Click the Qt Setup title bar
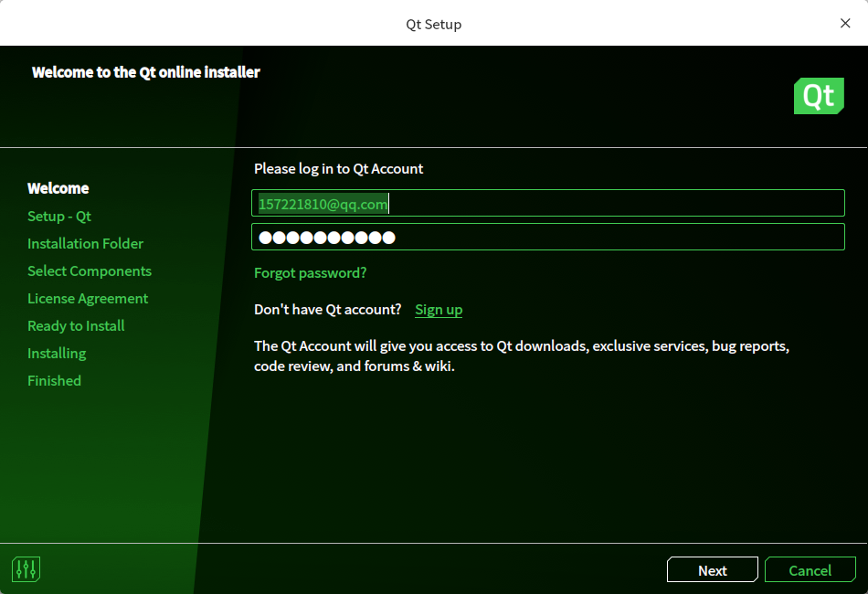The width and height of the screenshot is (868, 594). coord(433,23)
